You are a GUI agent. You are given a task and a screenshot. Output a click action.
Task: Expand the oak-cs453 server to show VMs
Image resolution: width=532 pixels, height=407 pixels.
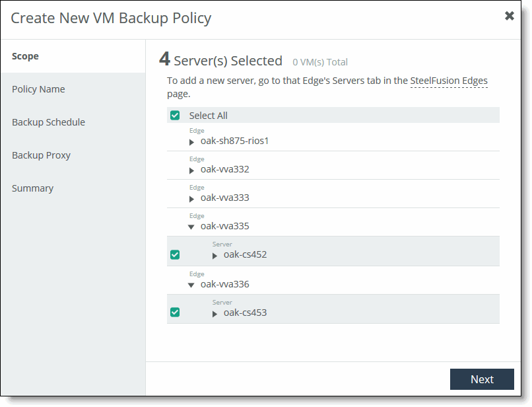(x=215, y=313)
